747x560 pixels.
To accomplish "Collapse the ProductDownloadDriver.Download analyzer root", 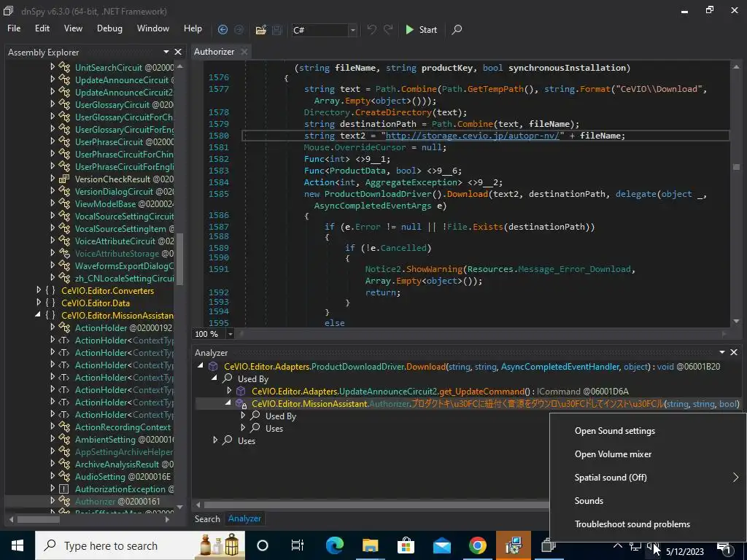I will click(201, 366).
